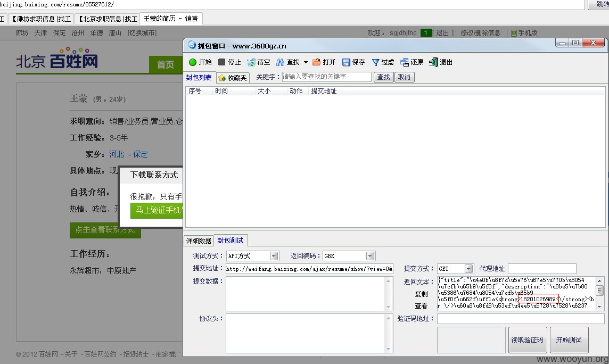Click the 查找 search button beside keyword

click(x=383, y=77)
